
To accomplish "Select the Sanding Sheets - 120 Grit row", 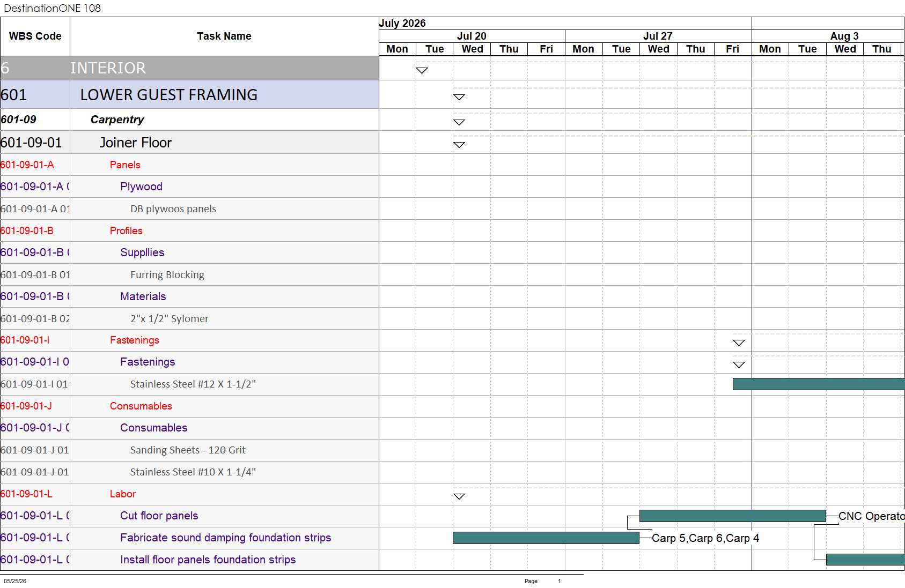I will point(189,450).
